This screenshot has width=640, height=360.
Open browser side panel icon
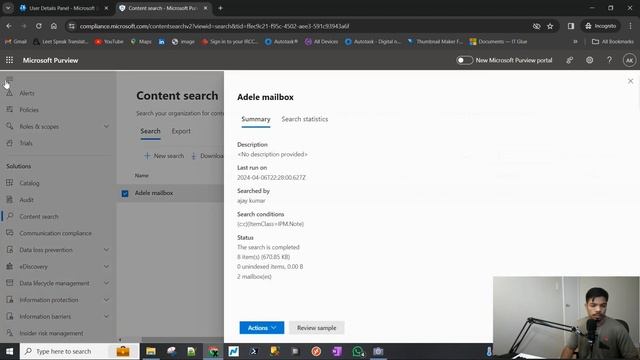571,26
